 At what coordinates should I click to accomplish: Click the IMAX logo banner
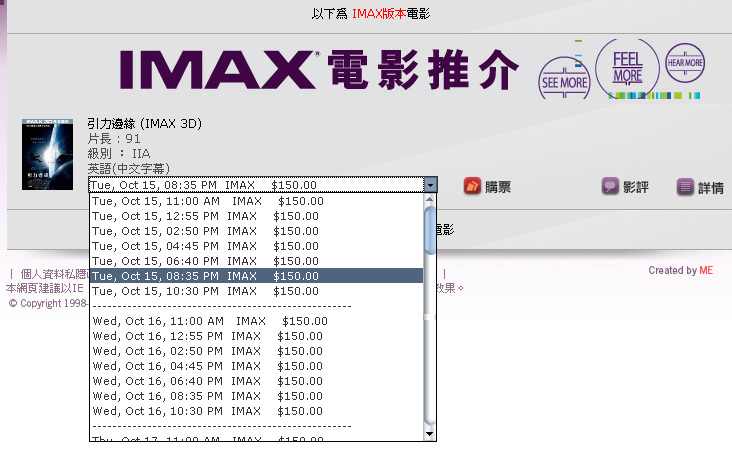click(x=320, y=69)
